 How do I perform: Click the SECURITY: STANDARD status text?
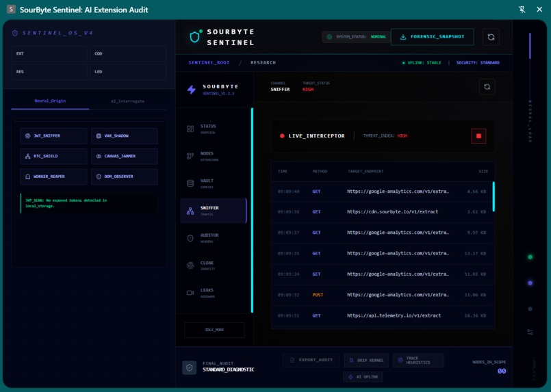[x=478, y=63]
